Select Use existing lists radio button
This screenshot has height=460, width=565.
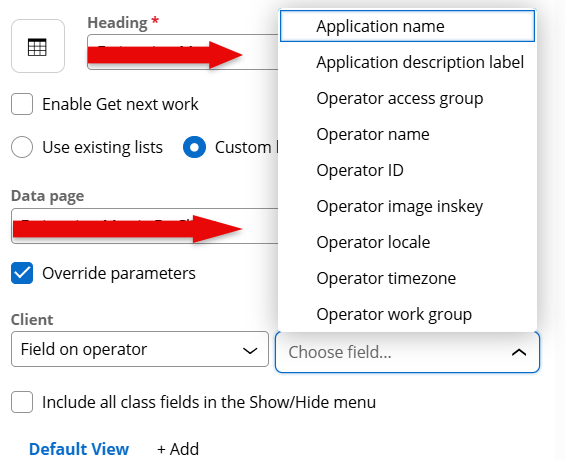point(22,147)
